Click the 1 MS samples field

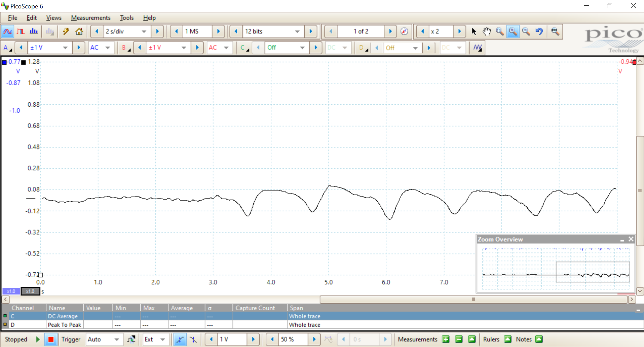pyautogui.click(x=197, y=31)
